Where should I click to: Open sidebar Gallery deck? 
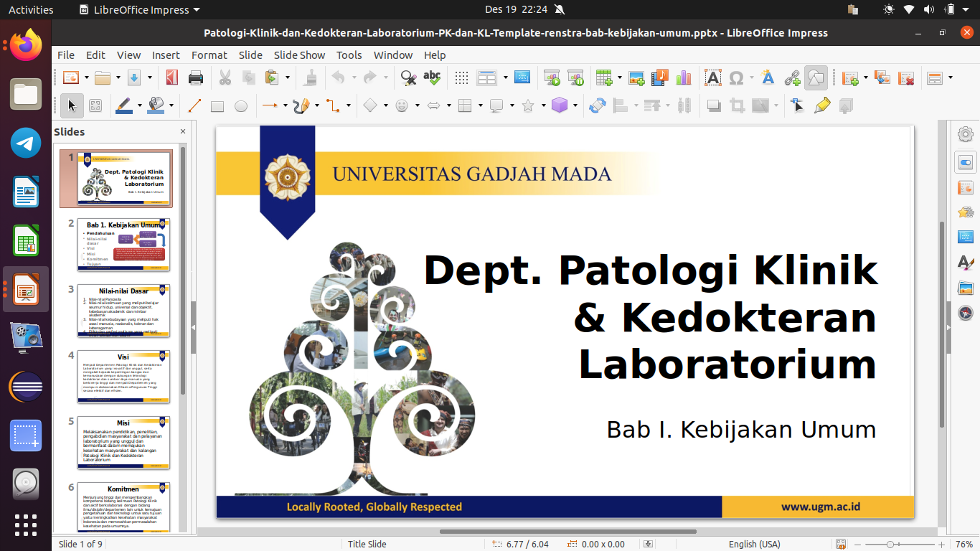(966, 288)
